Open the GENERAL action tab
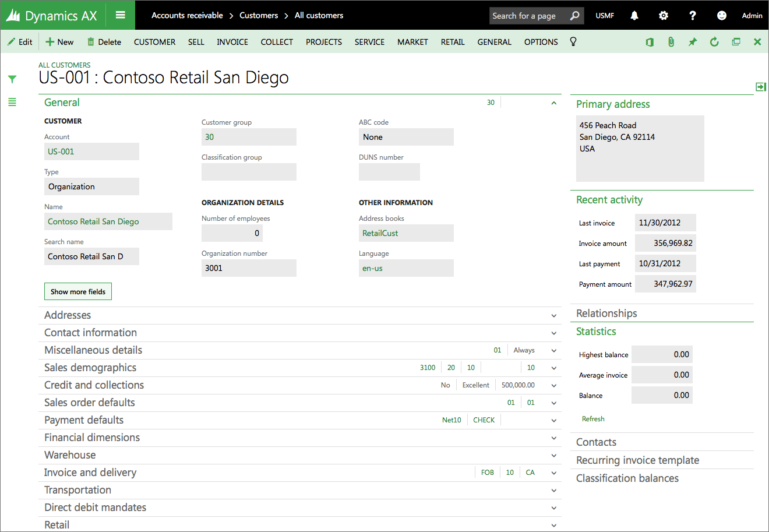This screenshot has height=532, width=769. 494,42
